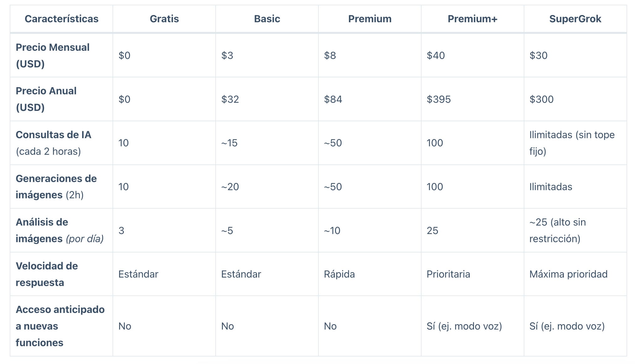
Task: Select the SuperGrok column header
Action: click(575, 19)
